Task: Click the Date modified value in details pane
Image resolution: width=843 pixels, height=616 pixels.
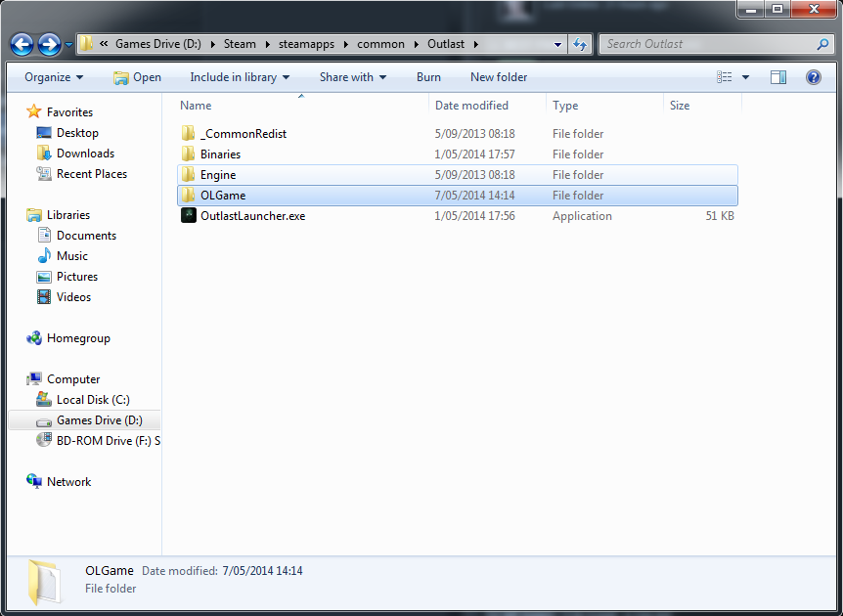Action: (262, 571)
